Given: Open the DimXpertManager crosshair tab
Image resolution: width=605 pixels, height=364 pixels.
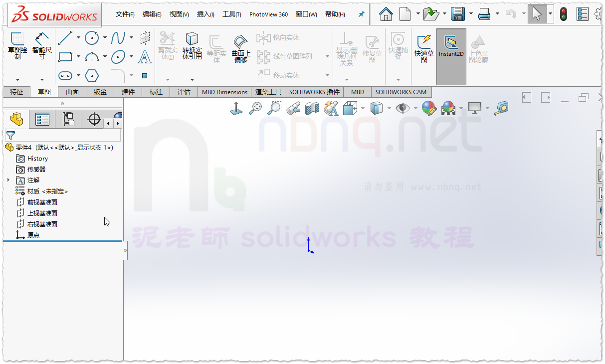Looking at the screenshot, I should pyautogui.click(x=94, y=119).
